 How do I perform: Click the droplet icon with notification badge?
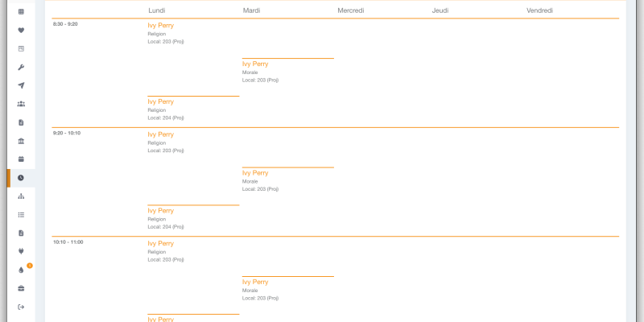coord(22,270)
